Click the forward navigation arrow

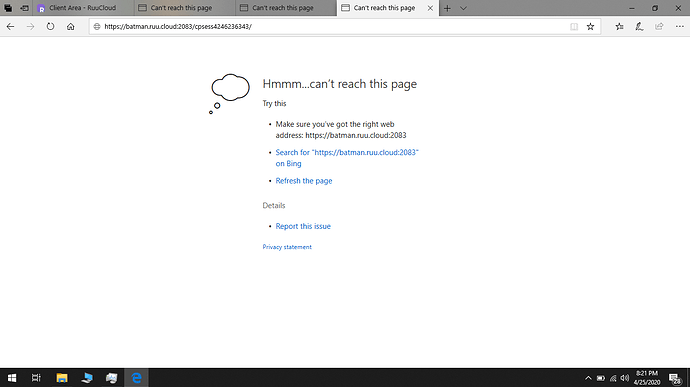click(30, 26)
